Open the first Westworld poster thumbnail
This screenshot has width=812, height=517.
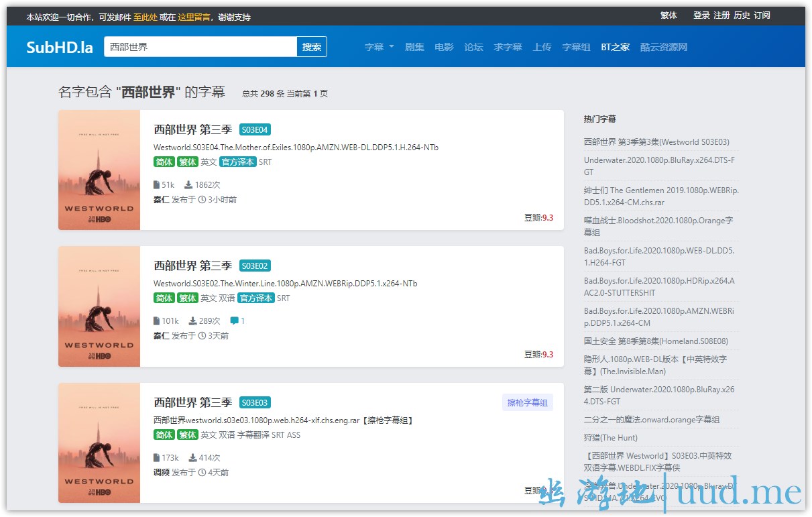(99, 170)
